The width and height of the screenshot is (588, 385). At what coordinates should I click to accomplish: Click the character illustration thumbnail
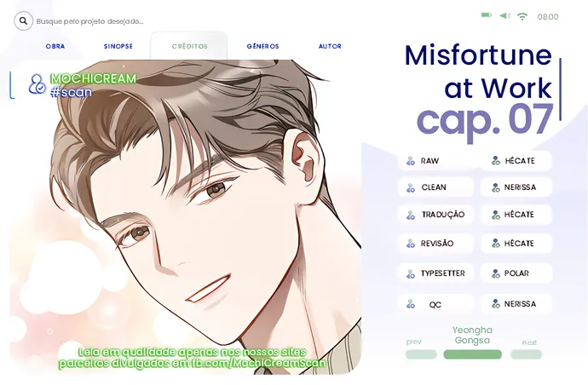[x=186, y=216]
